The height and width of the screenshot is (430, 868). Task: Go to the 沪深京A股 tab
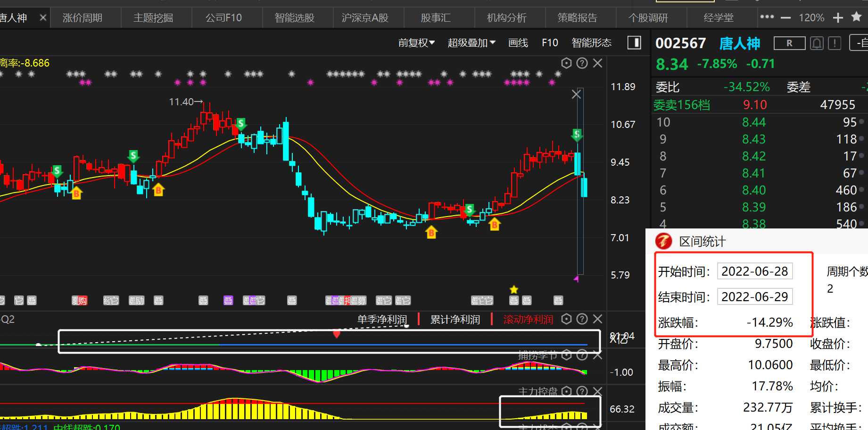[x=365, y=18]
